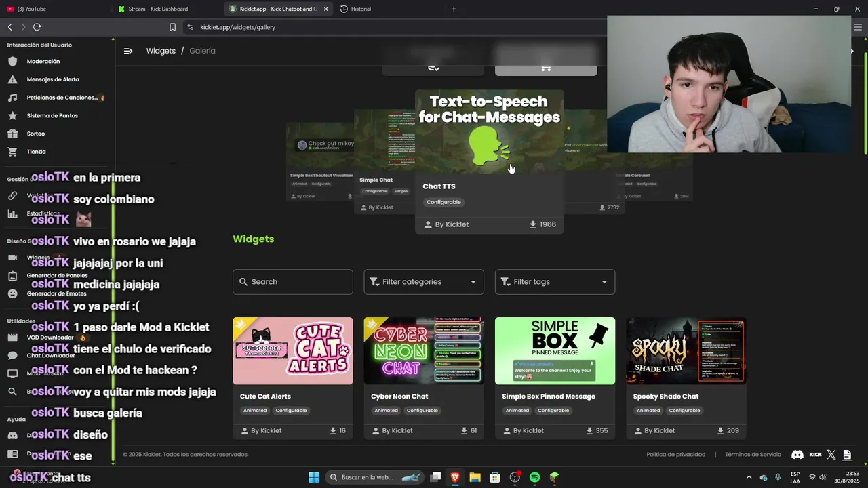Open Mensajes de Alerta warning icon
868x488 pixels.
pos(12,79)
